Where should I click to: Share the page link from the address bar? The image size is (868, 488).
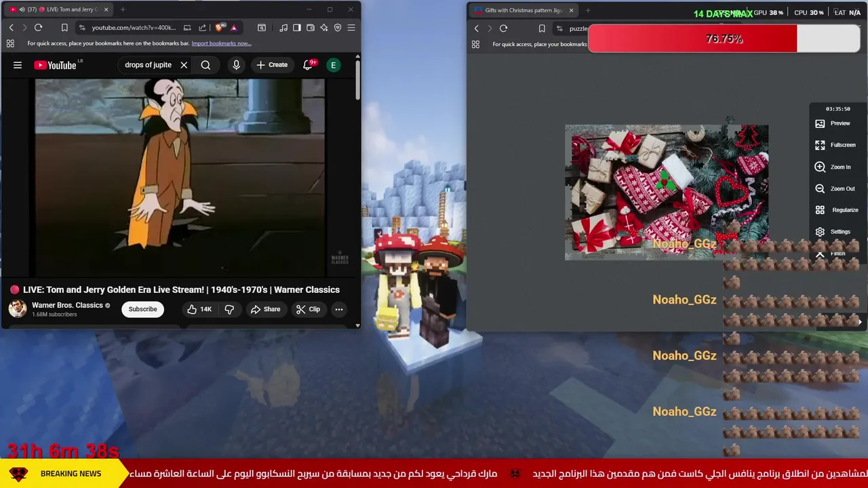click(x=202, y=28)
